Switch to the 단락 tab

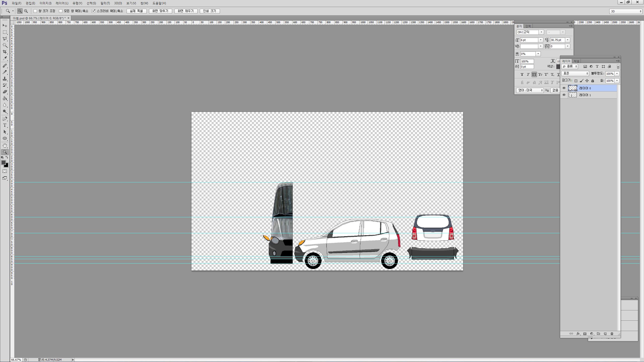pyautogui.click(x=528, y=26)
